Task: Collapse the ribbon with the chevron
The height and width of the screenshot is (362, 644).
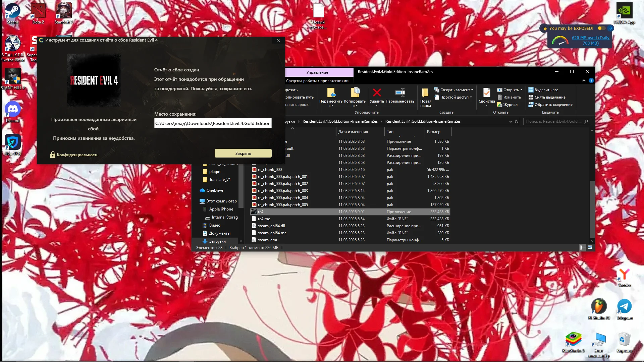Action: point(584,80)
